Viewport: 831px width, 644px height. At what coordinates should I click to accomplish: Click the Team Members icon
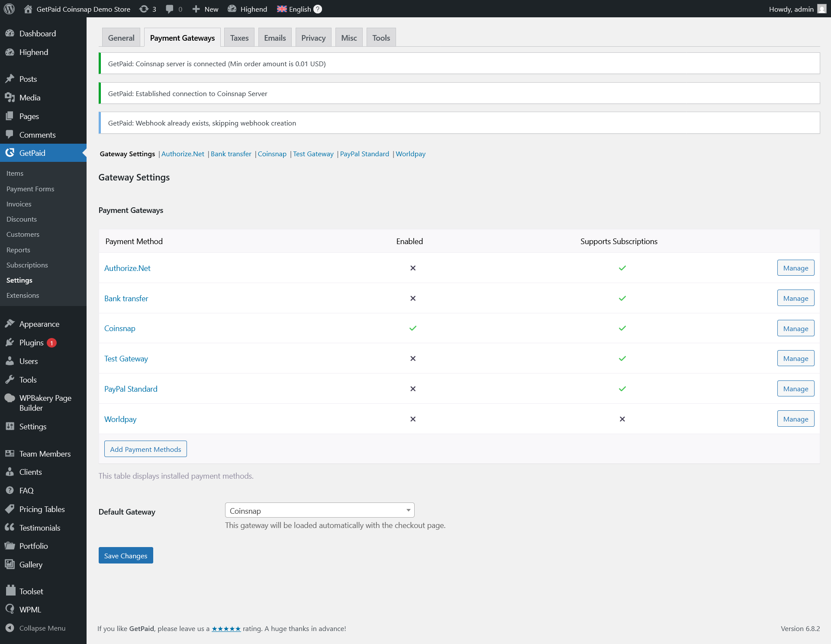10,454
